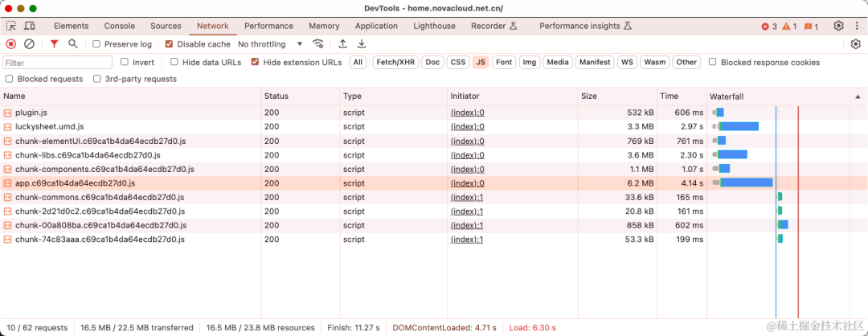Toggle the red filter funnel icon
The image size is (868, 336).
55,43
